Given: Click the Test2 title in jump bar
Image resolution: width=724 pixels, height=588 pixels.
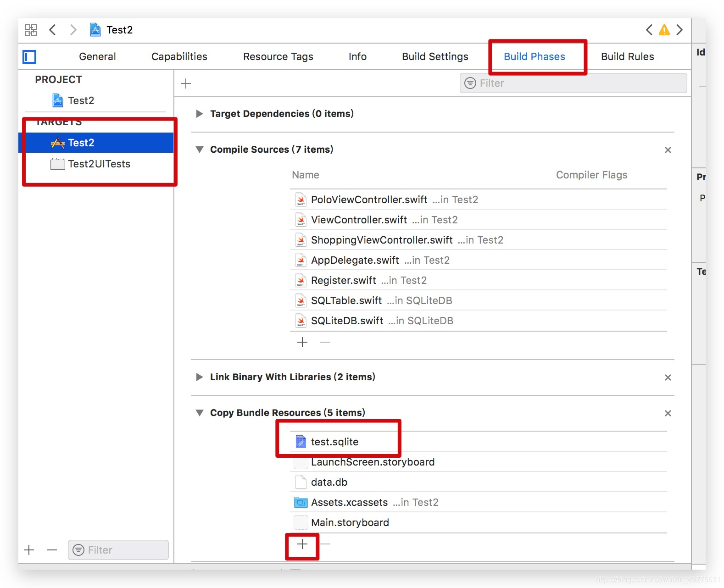Looking at the screenshot, I should 120,30.
